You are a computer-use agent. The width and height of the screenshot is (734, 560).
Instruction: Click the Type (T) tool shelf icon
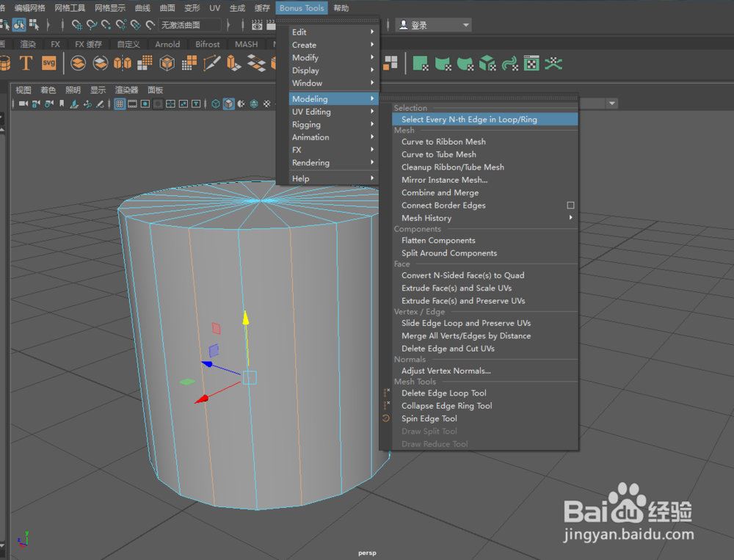click(x=26, y=62)
